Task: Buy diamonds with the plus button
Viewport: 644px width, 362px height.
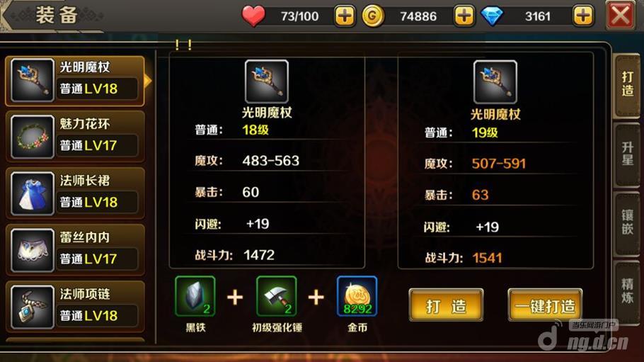Action: [583, 16]
